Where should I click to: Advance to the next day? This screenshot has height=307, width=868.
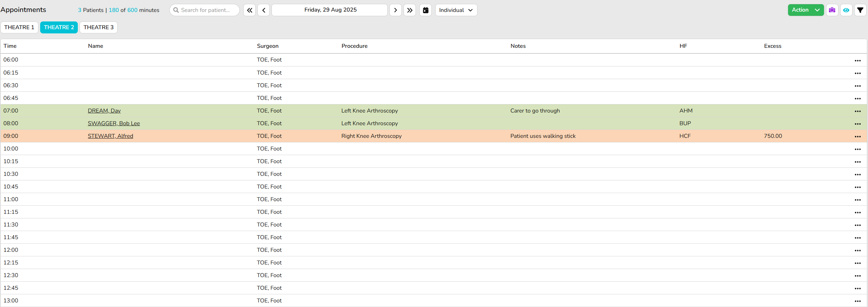coord(395,10)
